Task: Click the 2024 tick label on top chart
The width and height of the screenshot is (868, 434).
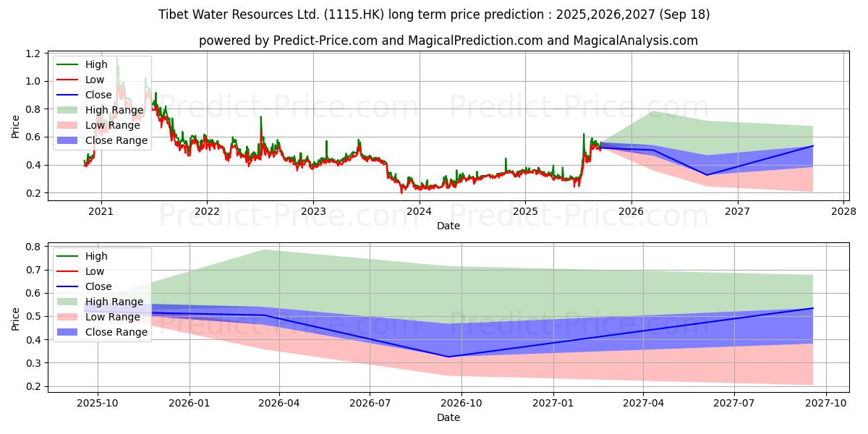Action: tap(419, 211)
